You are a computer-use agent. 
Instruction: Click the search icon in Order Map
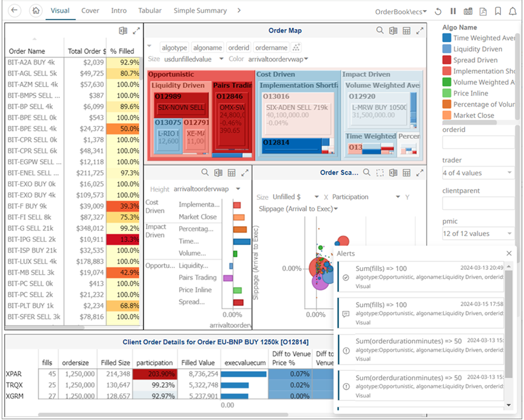[380, 31]
